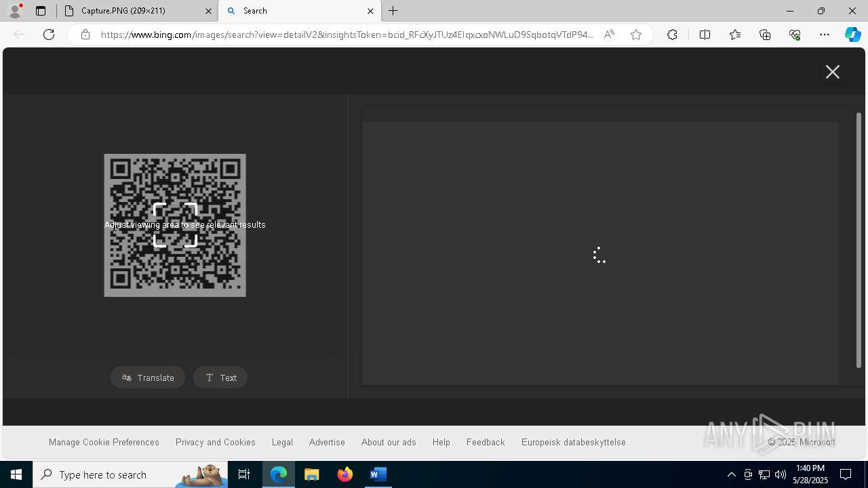Open the Copilot sidebar
Image resolution: width=868 pixels, height=488 pixels.
(853, 35)
